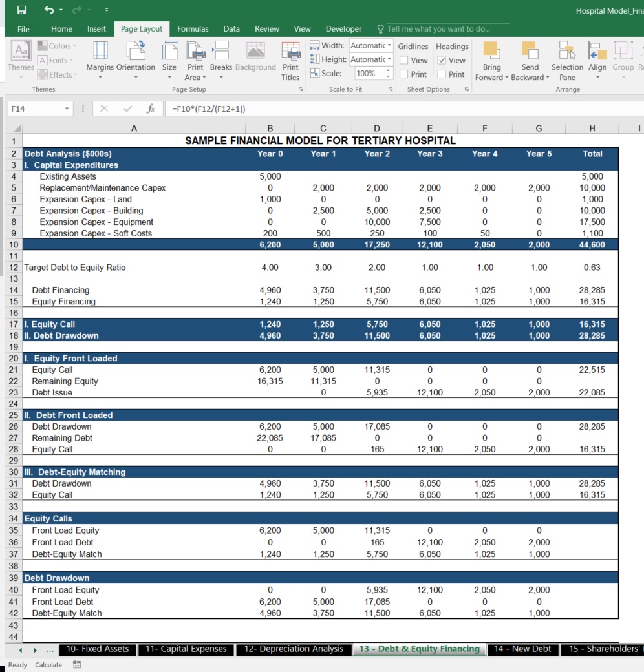
Task: Open the 10- Fixed Assets sheet
Action: tap(98, 649)
